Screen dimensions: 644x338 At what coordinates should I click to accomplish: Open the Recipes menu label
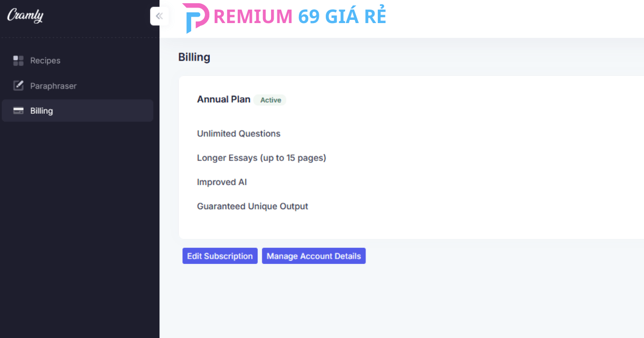[x=45, y=61]
